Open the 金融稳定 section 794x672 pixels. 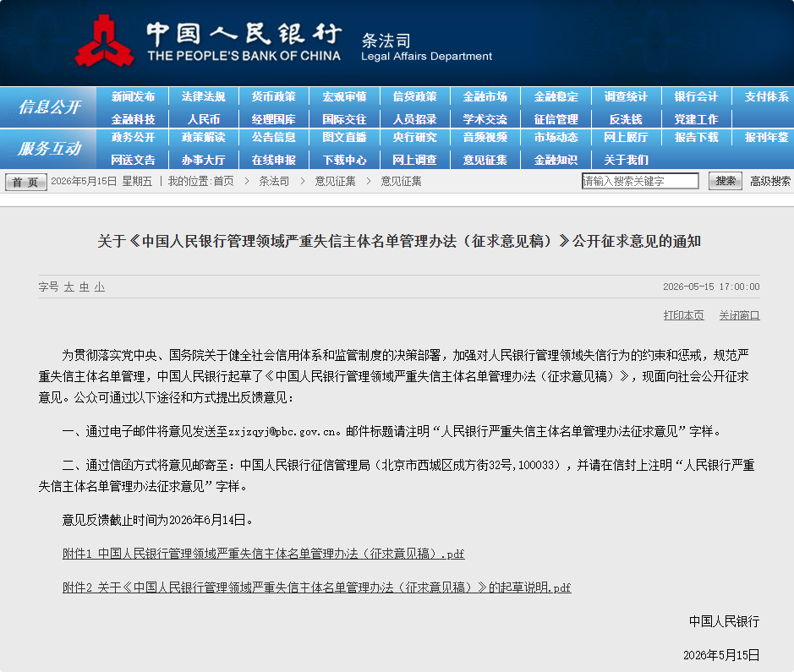pos(556,96)
